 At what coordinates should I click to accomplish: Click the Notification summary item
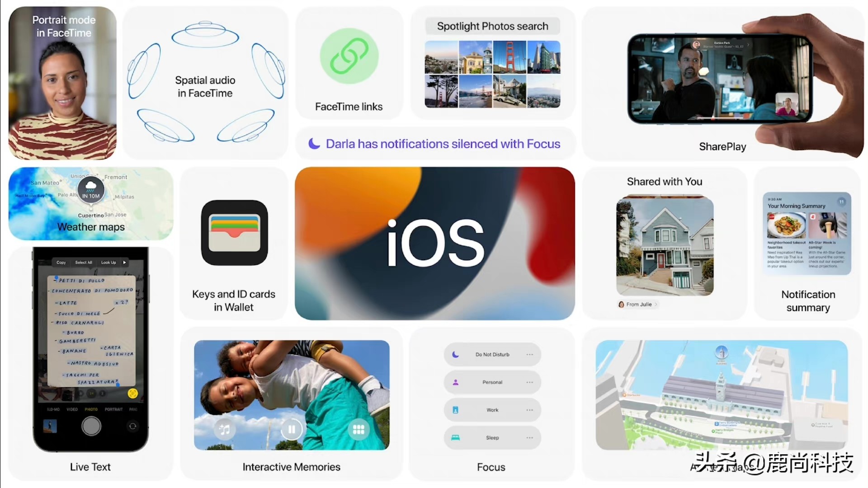pyautogui.click(x=808, y=244)
